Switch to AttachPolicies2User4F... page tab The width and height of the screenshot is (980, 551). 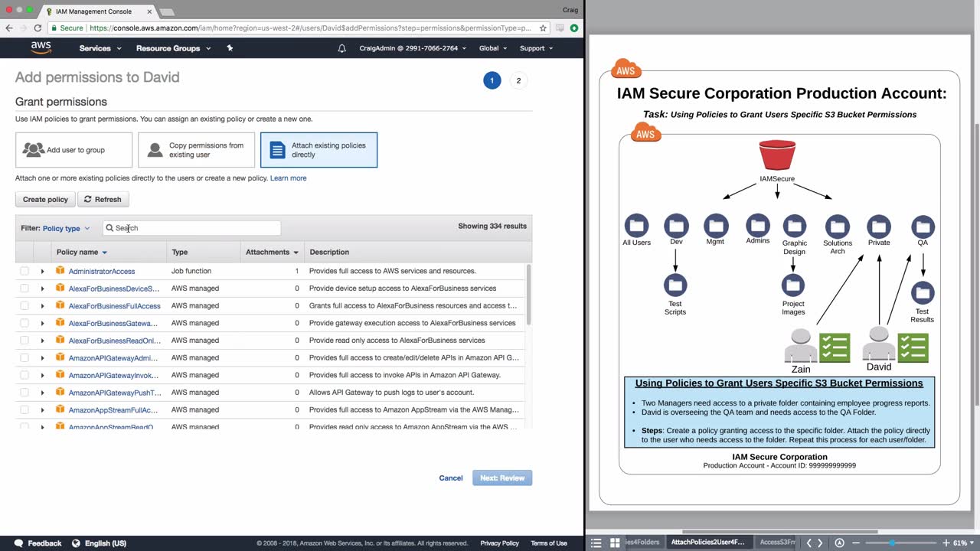pyautogui.click(x=707, y=543)
